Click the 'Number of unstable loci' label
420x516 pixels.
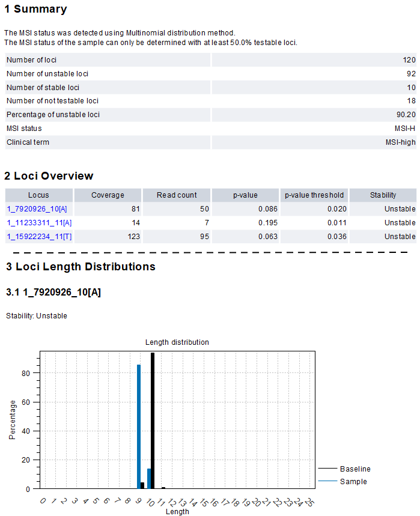pyautogui.click(x=47, y=74)
